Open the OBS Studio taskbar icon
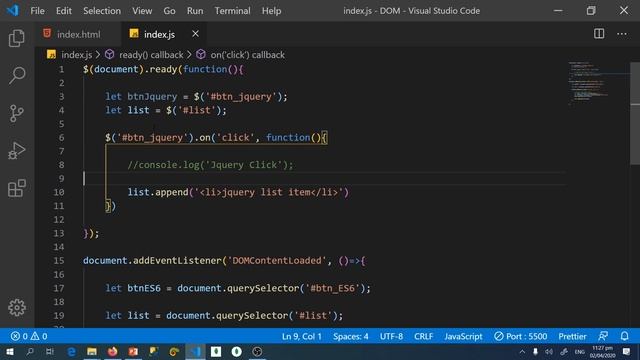640x360 pixels. click(257, 351)
